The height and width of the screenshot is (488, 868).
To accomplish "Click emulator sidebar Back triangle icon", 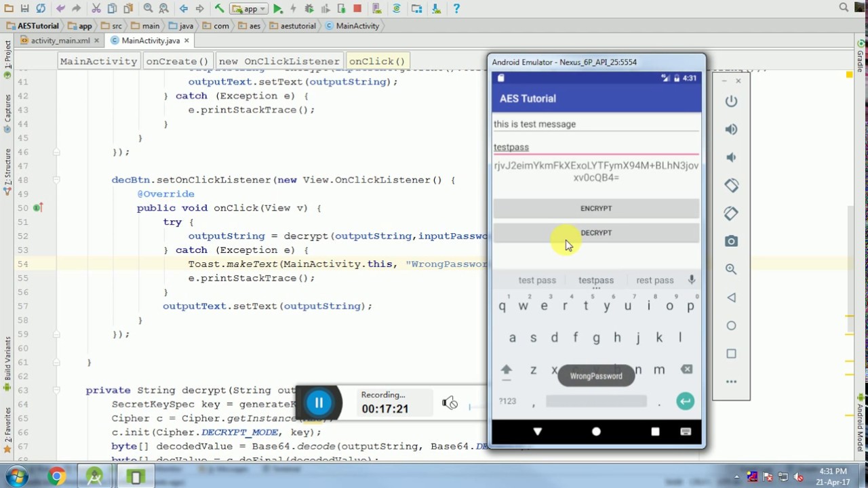I will pos(731,298).
